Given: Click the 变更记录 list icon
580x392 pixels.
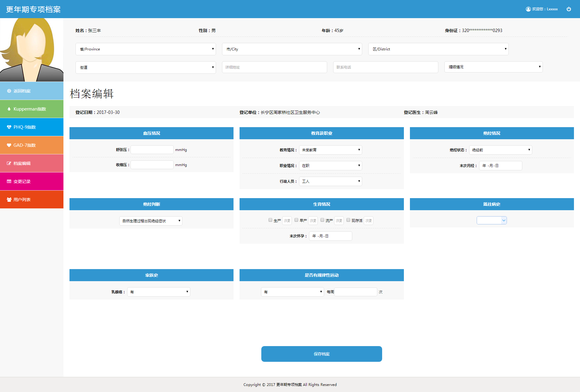Looking at the screenshot, I should [x=9, y=182].
